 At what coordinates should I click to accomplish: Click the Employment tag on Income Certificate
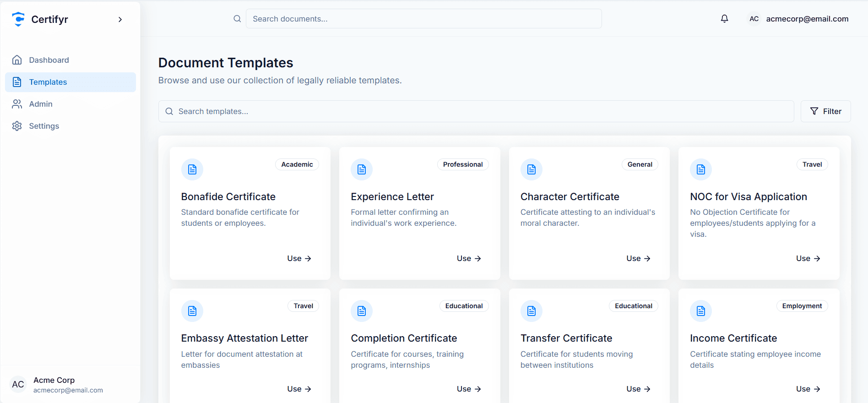802,306
